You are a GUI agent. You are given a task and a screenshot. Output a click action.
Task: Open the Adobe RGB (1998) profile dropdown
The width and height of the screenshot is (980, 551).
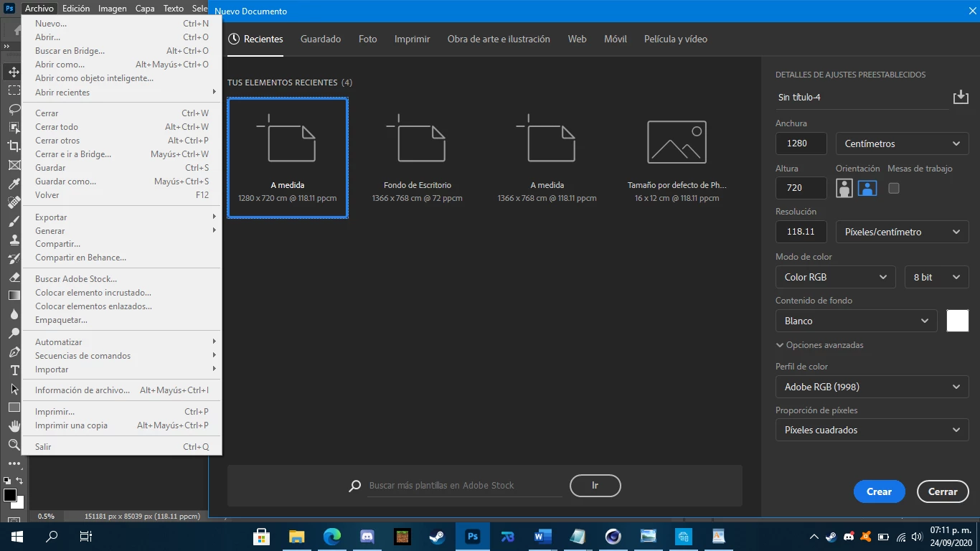click(872, 387)
